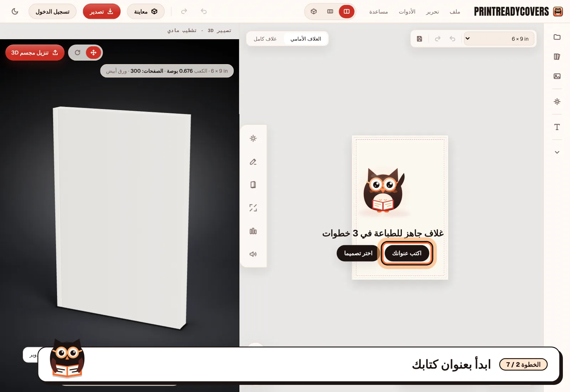Open the folder icon in the right sidebar
This screenshot has height=392, width=570.
click(557, 37)
